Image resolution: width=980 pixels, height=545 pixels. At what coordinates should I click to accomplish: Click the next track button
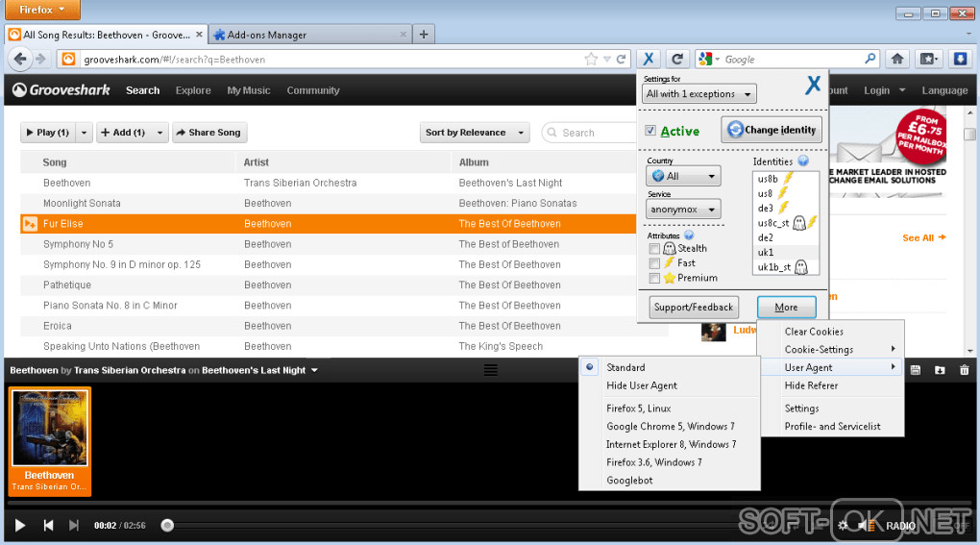click(x=74, y=525)
